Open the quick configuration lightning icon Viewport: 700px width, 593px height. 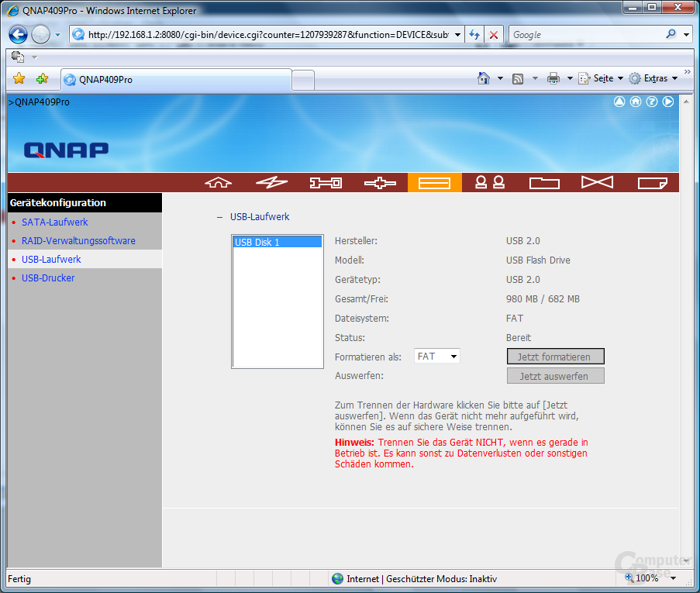272,182
